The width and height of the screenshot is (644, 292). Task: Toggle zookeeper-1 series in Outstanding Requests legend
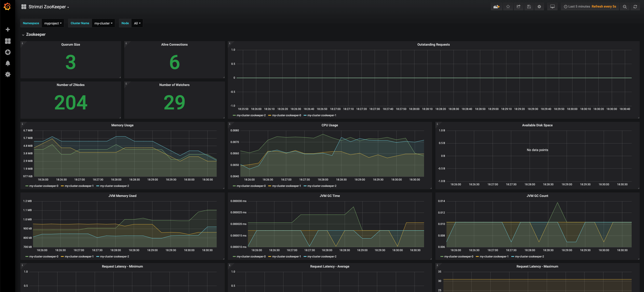[x=322, y=115]
